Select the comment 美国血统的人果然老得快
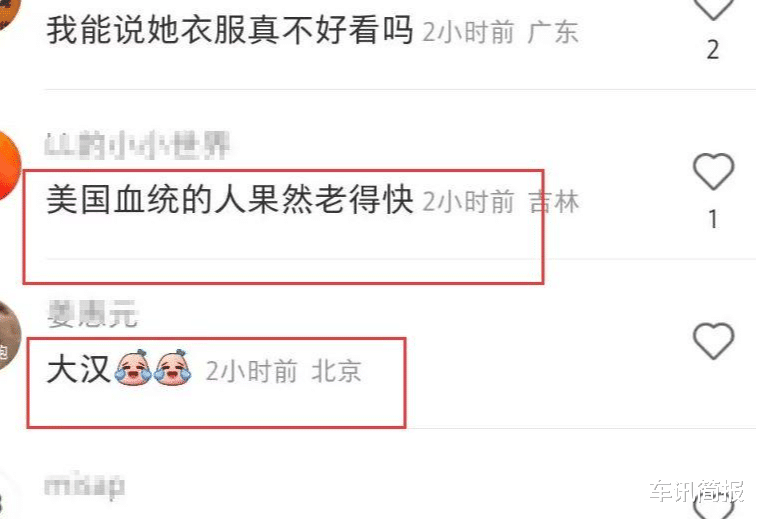This screenshot has width=757, height=519. tap(230, 199)
